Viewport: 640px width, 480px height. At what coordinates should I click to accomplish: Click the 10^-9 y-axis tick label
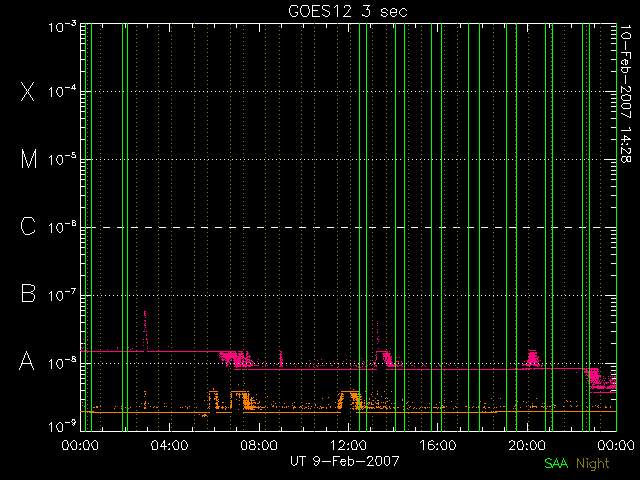tap(62, 427)
